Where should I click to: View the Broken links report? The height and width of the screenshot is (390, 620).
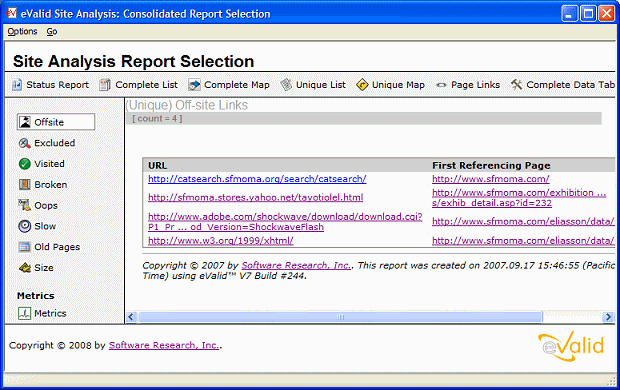point(51,184)
